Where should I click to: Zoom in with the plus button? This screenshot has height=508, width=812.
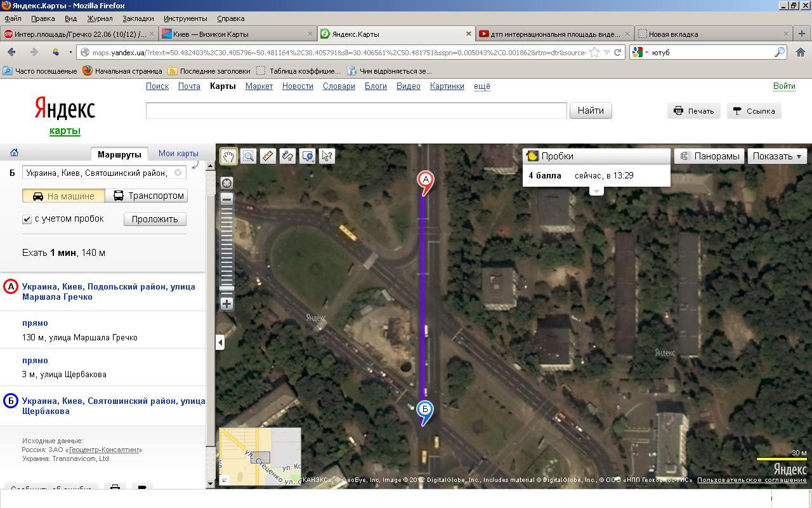pos(226,304)
